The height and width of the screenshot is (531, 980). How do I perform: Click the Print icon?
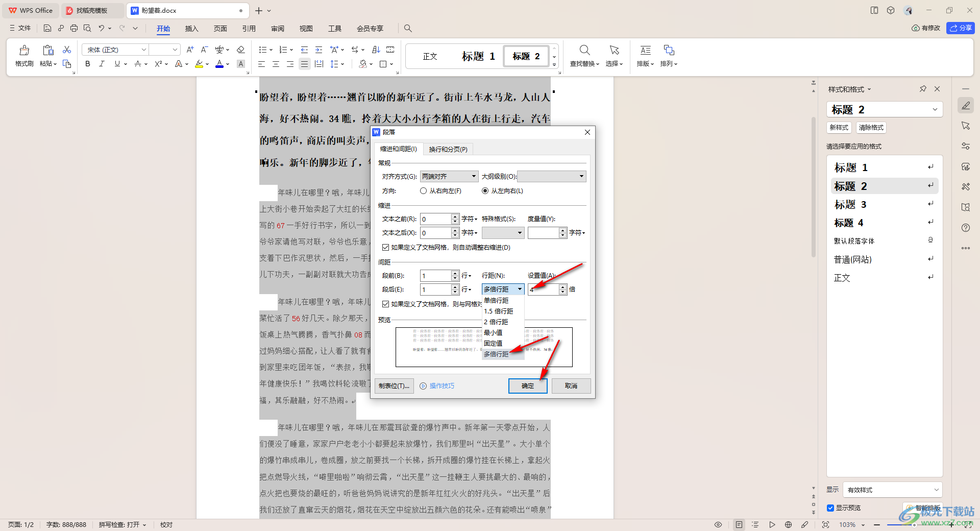tap(74, 28)
